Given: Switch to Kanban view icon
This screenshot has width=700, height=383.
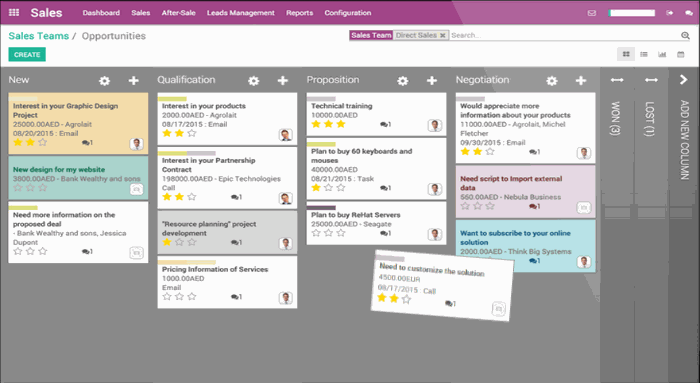Looking at the screenshot, I should (626, 54).
